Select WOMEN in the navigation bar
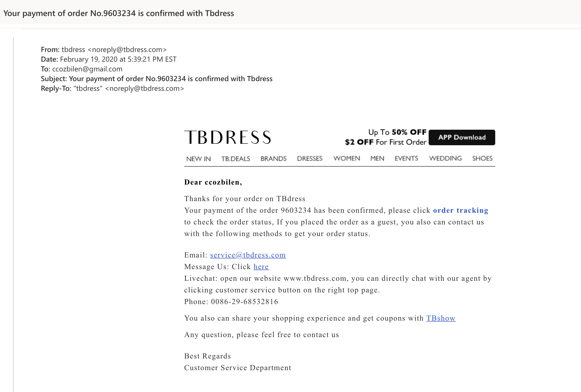The height and width of the screenshot is (392, 581). [347, 158]
